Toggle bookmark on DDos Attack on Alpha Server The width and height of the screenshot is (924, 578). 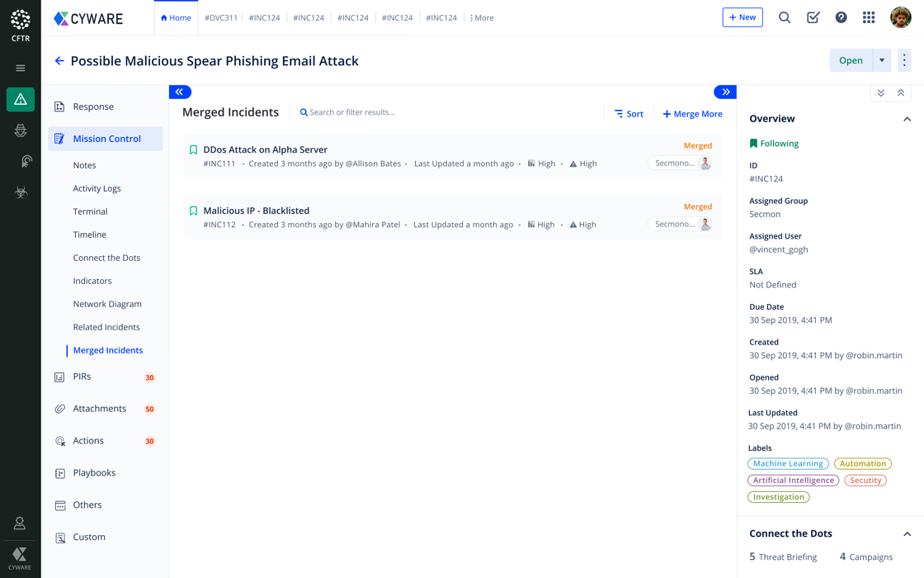[194, 150]
